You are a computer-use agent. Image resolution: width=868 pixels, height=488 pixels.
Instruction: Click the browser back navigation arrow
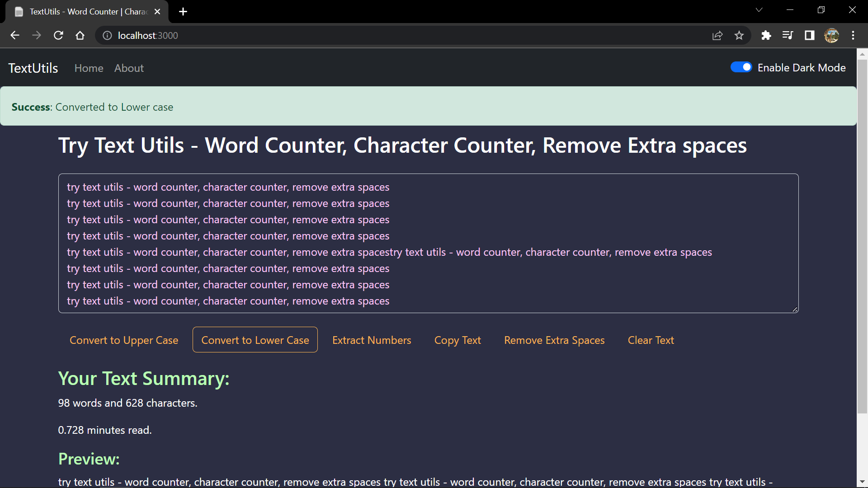(15, 35)
